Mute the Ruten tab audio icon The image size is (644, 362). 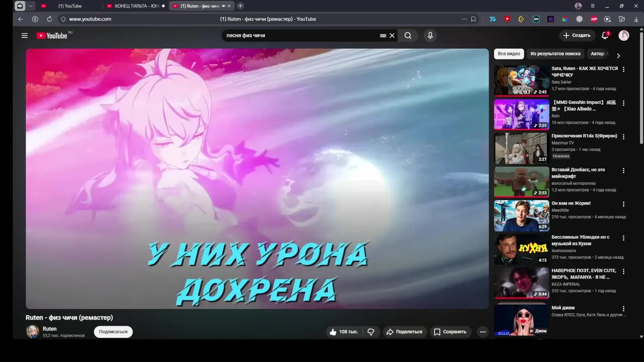[x=223, y=6]
